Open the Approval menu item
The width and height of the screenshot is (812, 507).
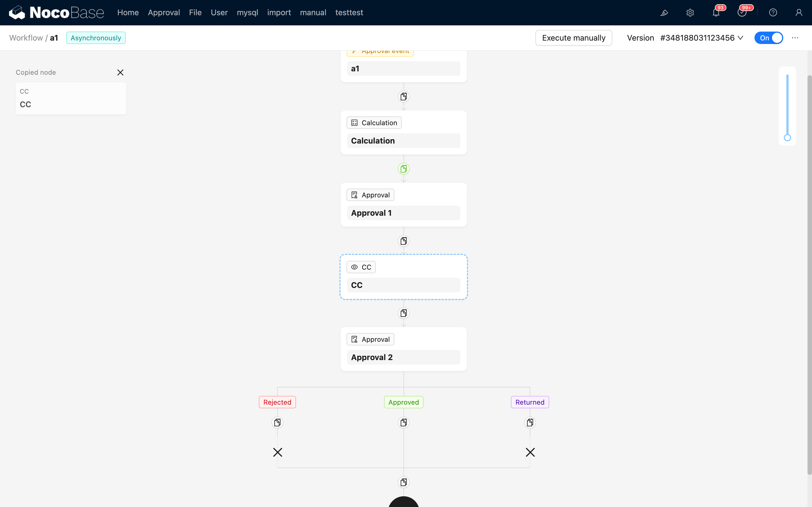pyautogui.click(x=164, y=13)
